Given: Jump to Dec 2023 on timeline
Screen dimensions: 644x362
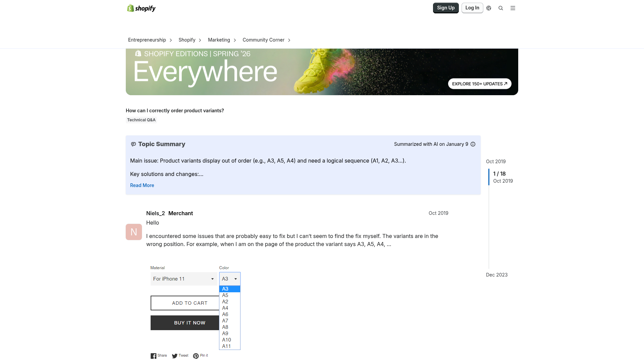Looking at the screenshot, I should pyautogui.click(x=497, y=275).
